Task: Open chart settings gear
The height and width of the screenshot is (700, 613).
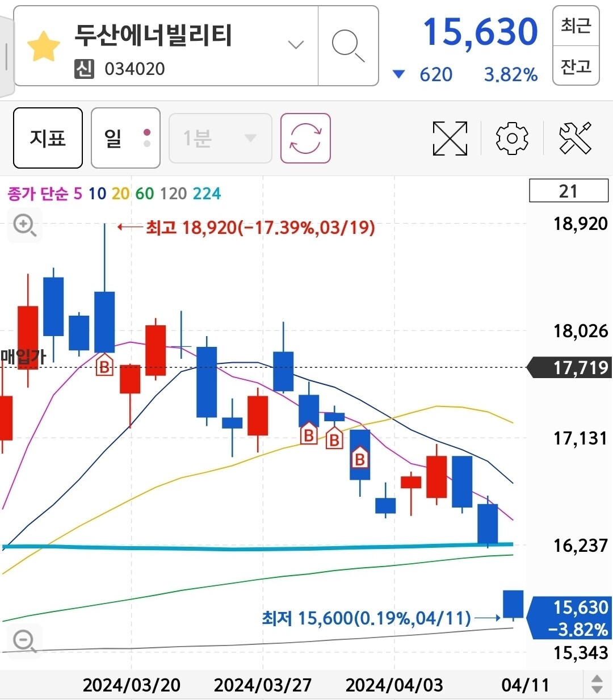Action: pos(511,138)
